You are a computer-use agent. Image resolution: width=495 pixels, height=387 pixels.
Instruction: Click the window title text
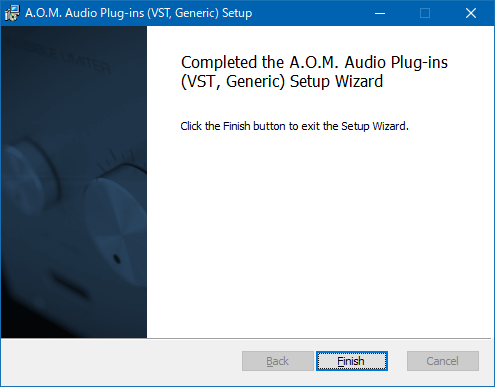138,13
